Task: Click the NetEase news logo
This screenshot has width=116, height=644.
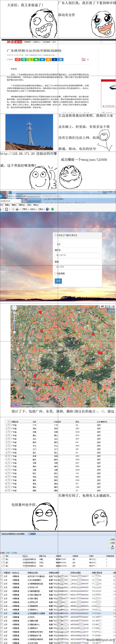Action: [14, 42]
